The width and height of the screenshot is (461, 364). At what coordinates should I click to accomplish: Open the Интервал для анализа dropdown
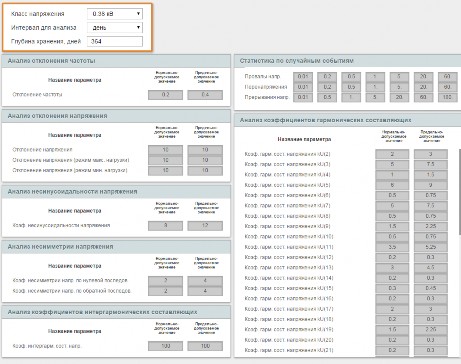click(115, 28)
